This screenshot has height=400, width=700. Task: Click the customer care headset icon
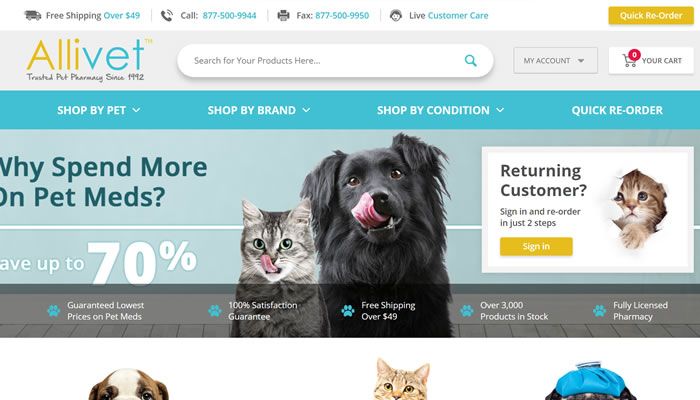coord(396,16)
